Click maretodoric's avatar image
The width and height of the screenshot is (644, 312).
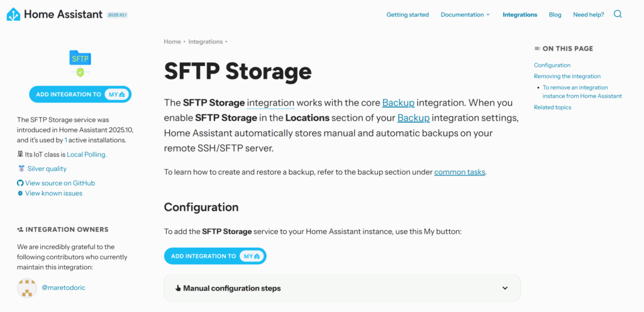(27, 287)
